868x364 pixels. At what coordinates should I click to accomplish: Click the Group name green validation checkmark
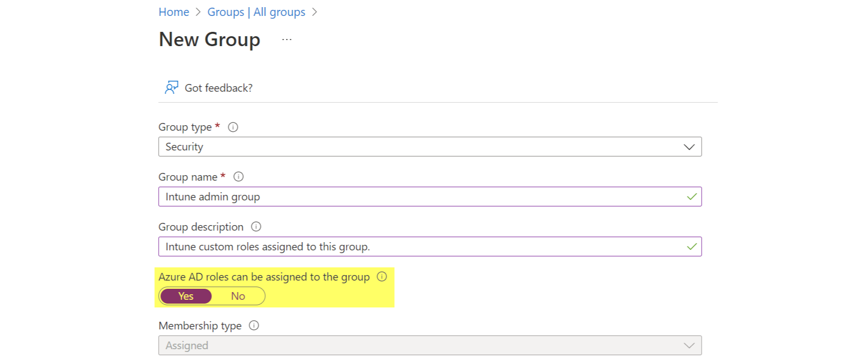point(691,197)
